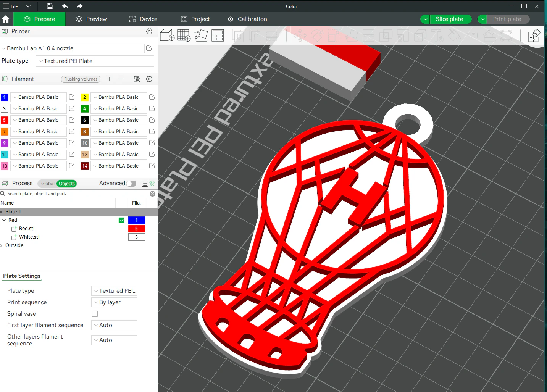
Task: Select the White.stl part row
Action: pyautogui.click(x=79, y=237)
